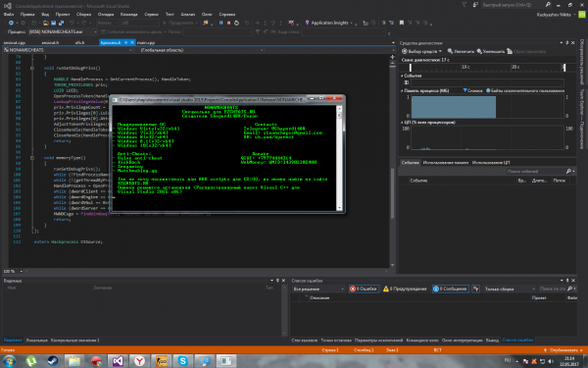The height and width of the screenshot is (368, 588).
Task: Click the RU language indicator in tray
Action: click(x=508, y=360)
